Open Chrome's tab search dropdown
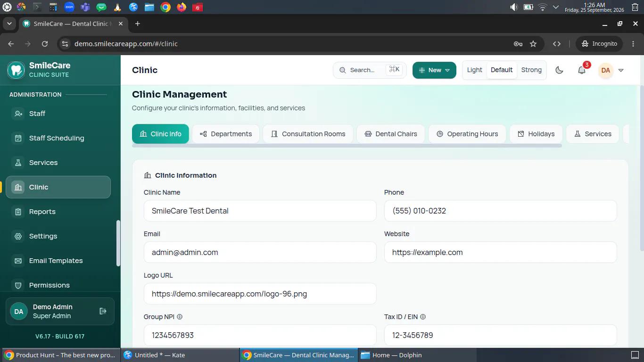 pos(9,24)
